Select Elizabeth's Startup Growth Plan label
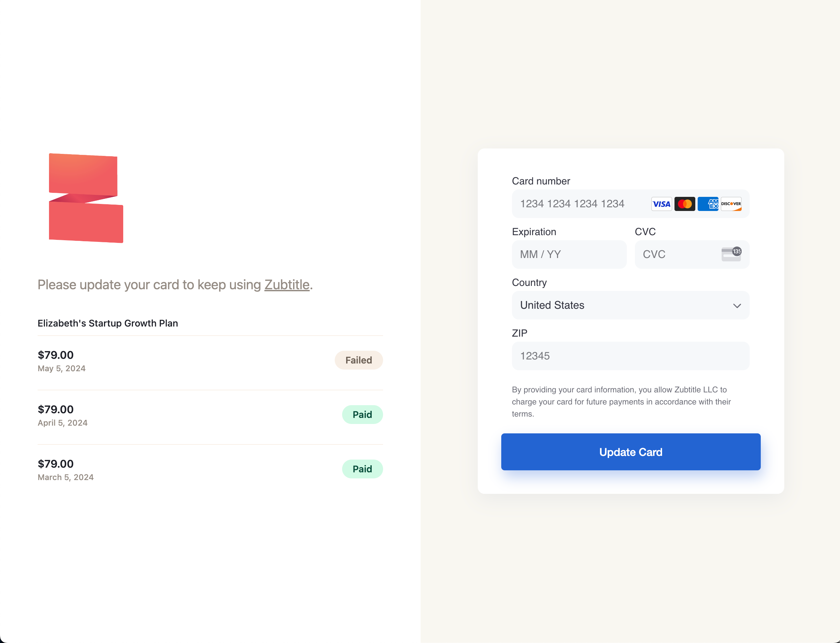 coord(108,323)
